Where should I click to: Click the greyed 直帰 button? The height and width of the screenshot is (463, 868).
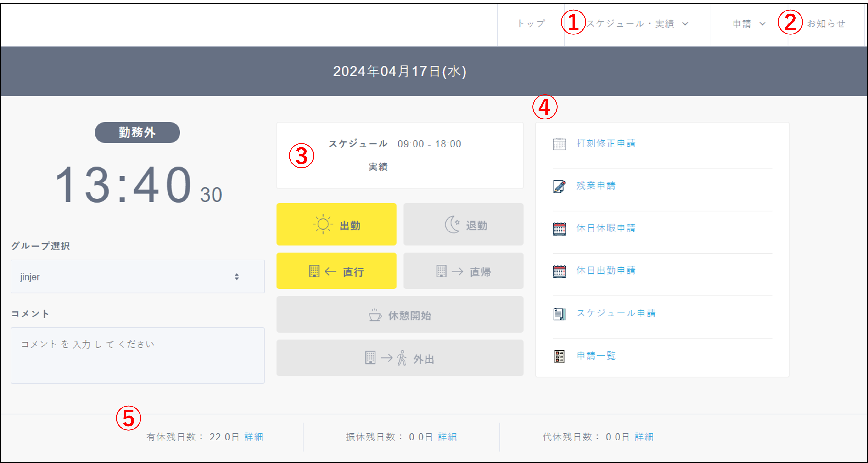click(463, 271)
